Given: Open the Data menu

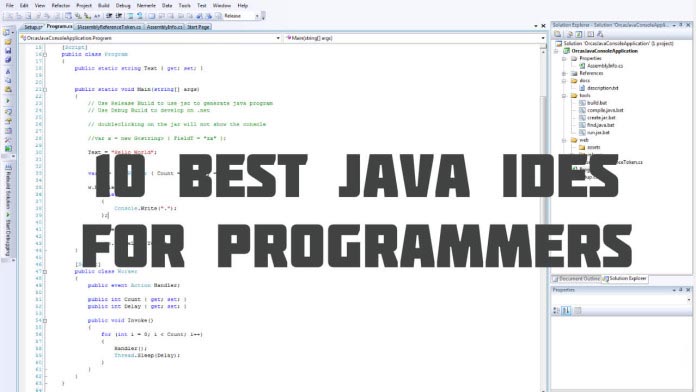Looking at the screenshot, I should (x=167, y=5).
